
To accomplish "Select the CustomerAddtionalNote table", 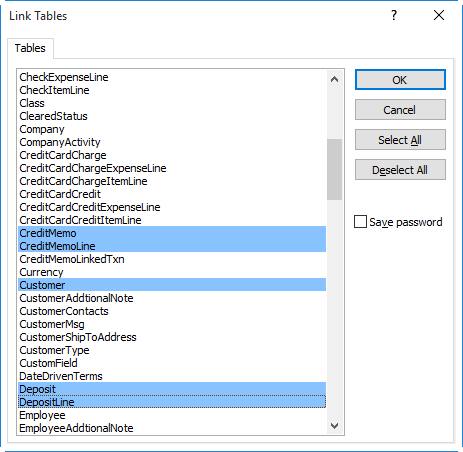I will [x=172, y=298].
